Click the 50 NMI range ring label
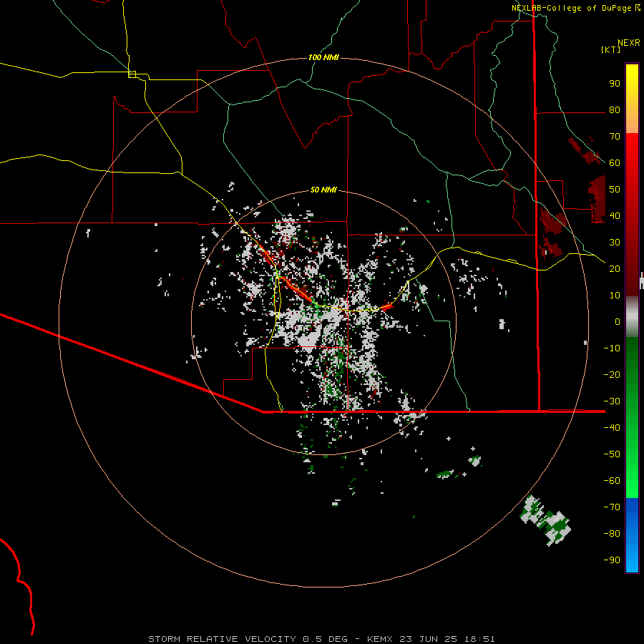644x644 pixels. (x=323, y=190)
